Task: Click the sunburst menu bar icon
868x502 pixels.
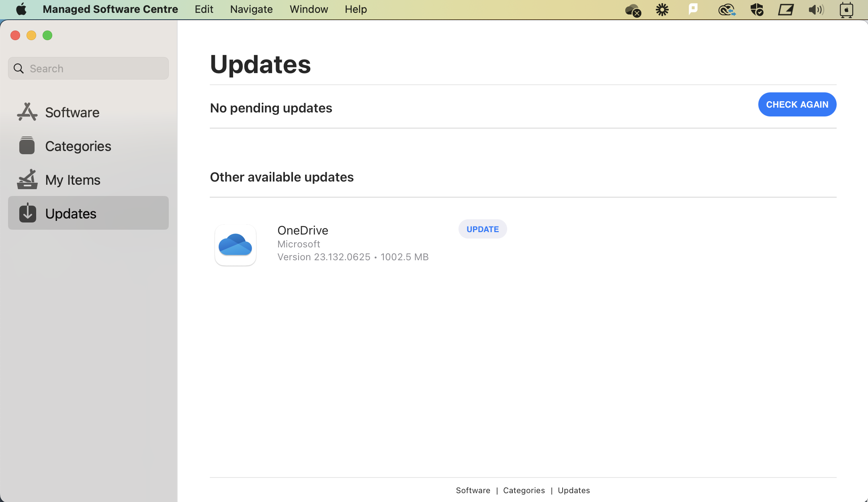Action: coord(662,10)
